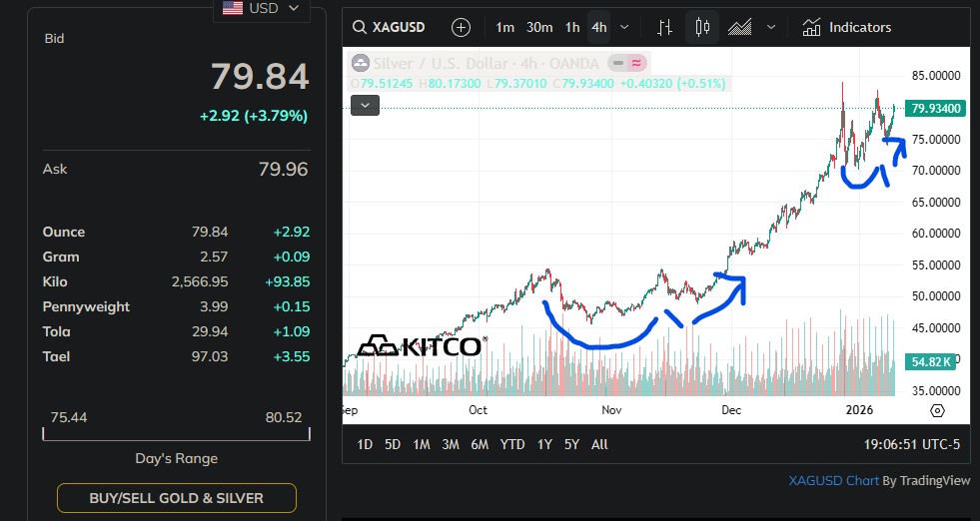
Task: Click the ask price 79.96
Action: 283,170
